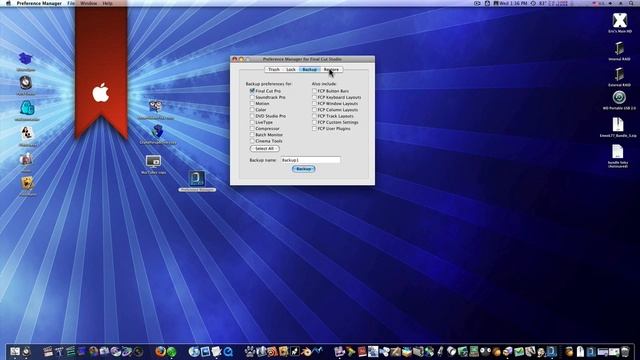Click the Backup name text field

click(310, 160)
